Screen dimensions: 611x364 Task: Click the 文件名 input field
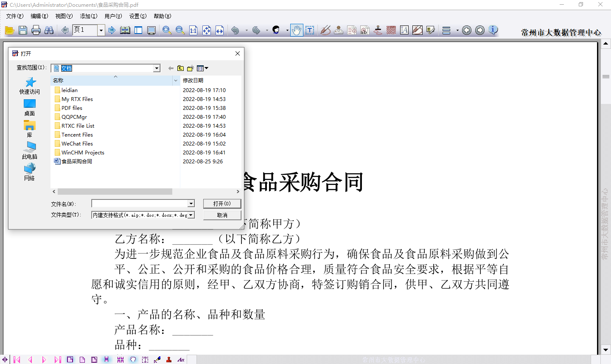140,204
